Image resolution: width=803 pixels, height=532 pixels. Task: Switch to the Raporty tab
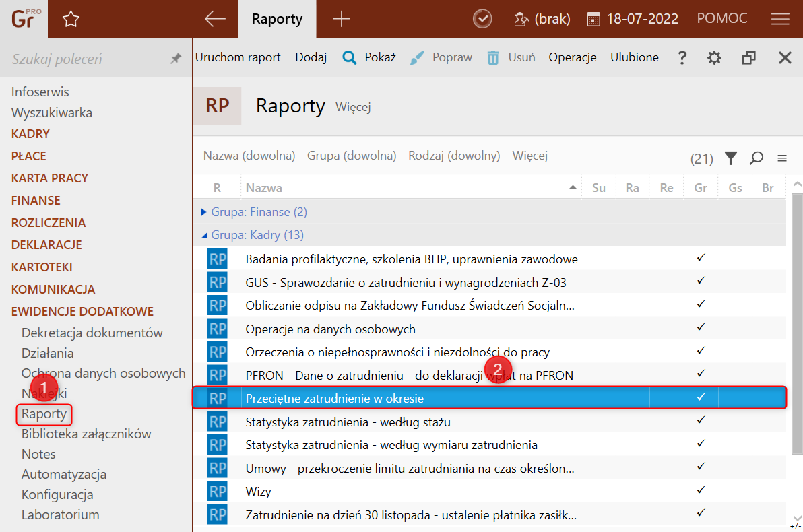coord(277,19)
